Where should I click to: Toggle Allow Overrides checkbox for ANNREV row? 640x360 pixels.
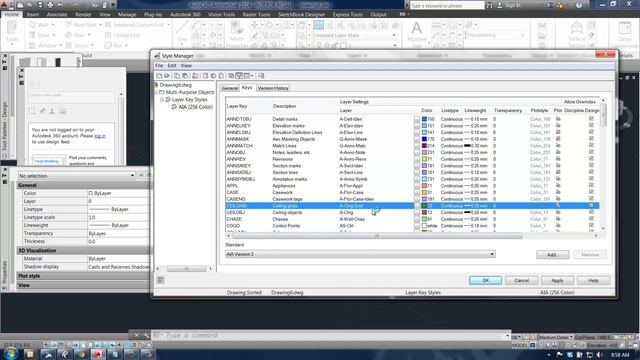(x=591, y=159)
